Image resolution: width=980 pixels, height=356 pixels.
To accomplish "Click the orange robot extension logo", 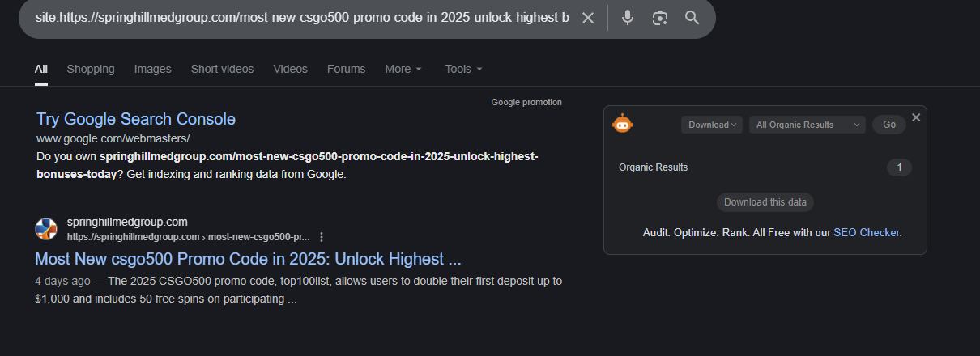I will [622, 125].
